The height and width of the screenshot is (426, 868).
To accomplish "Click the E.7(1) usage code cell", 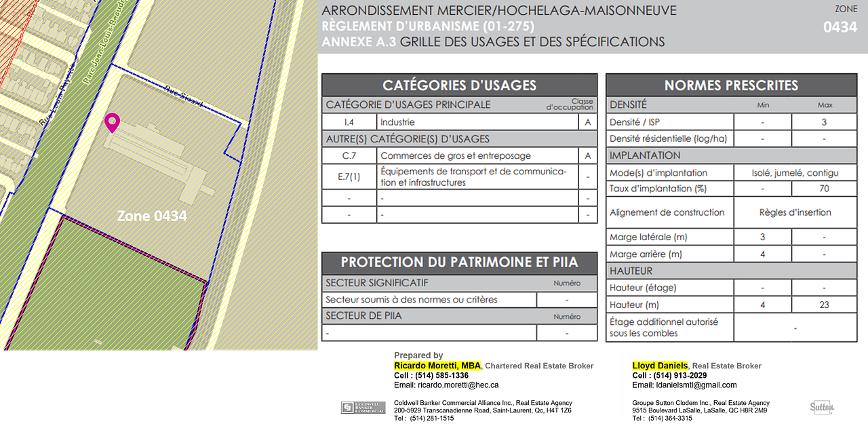I will pos(349,177).
